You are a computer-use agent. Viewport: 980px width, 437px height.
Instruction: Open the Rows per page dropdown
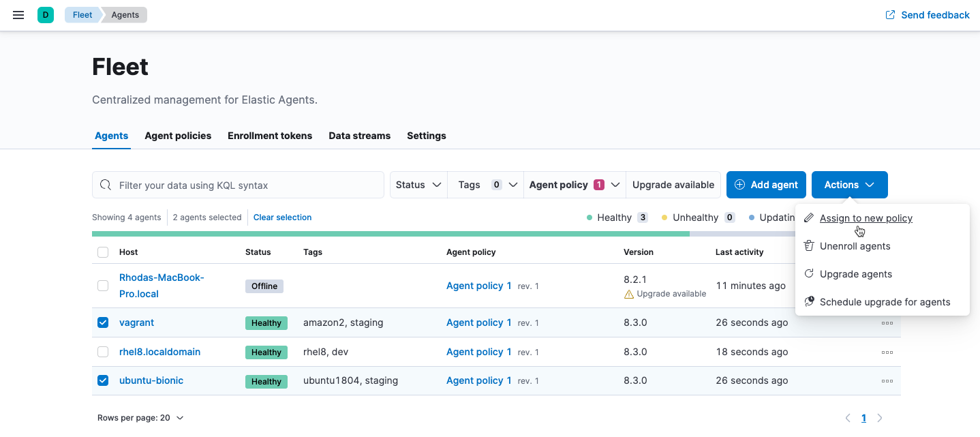(141, 417)
